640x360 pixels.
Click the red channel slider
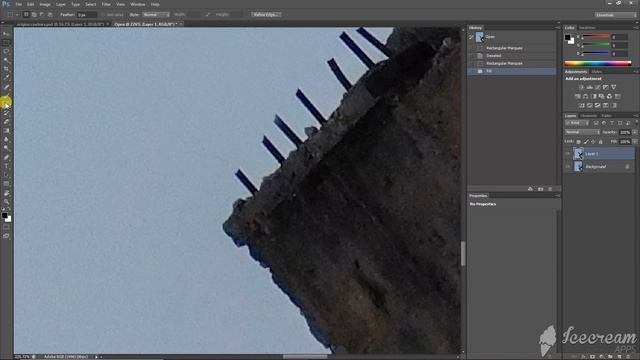click(596, 37)
